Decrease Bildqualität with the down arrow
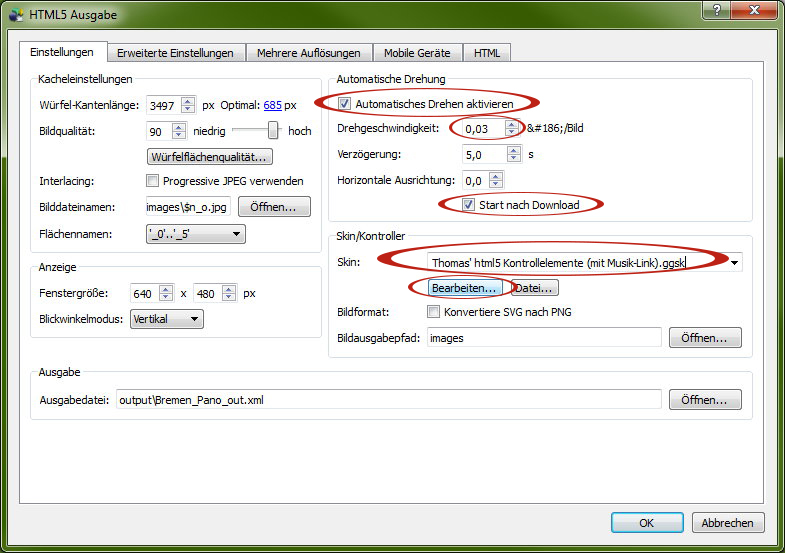 point(179,135)
